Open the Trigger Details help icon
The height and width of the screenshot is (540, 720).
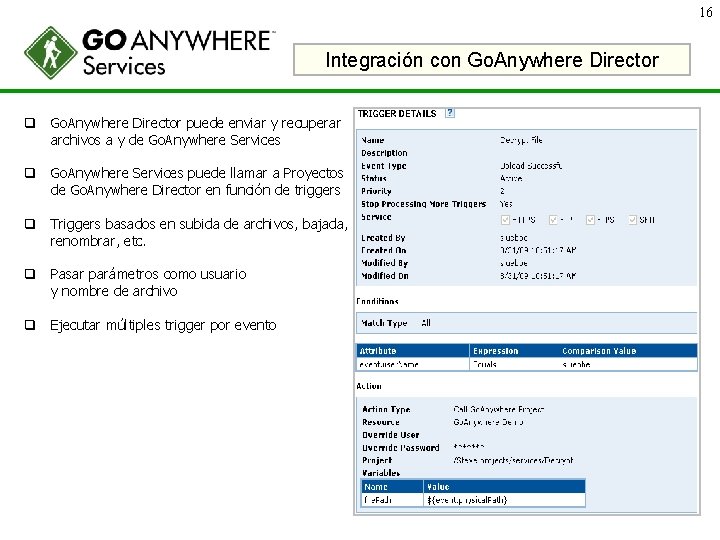click(x=450, y=113)
